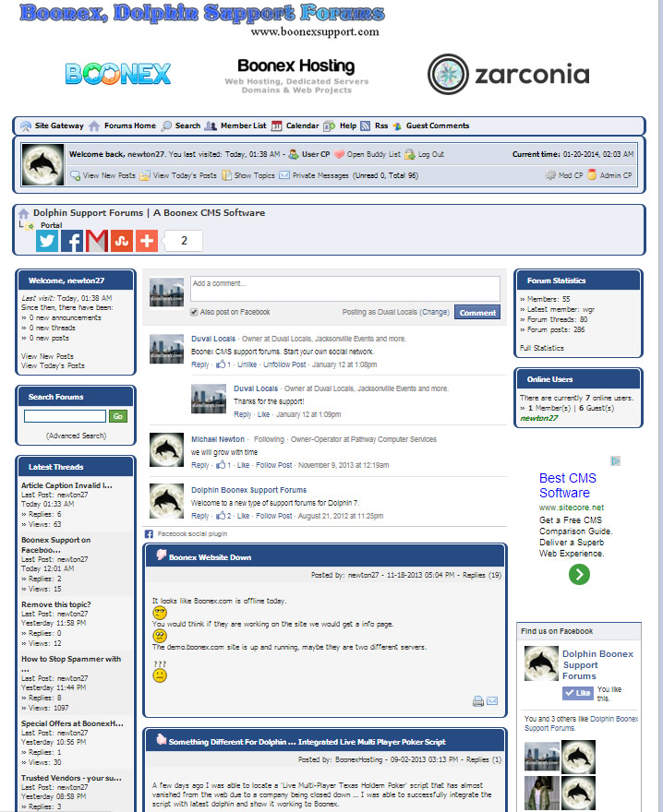Open the Something Different For Dolphin poker script post
Image resolution: width=663 pixels, height=812 pixels.
pos(307,742)
